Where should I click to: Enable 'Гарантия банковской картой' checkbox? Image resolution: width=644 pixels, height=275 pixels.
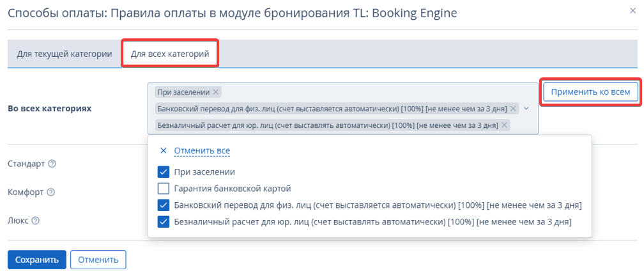pos(164,189)
